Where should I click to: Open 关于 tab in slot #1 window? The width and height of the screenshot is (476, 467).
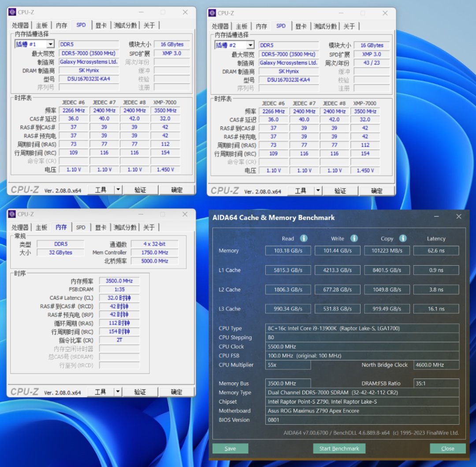click(x=149, y=26)
